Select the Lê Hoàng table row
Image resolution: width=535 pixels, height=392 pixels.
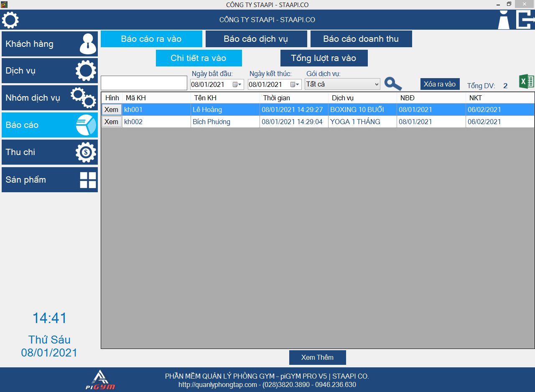226,109
